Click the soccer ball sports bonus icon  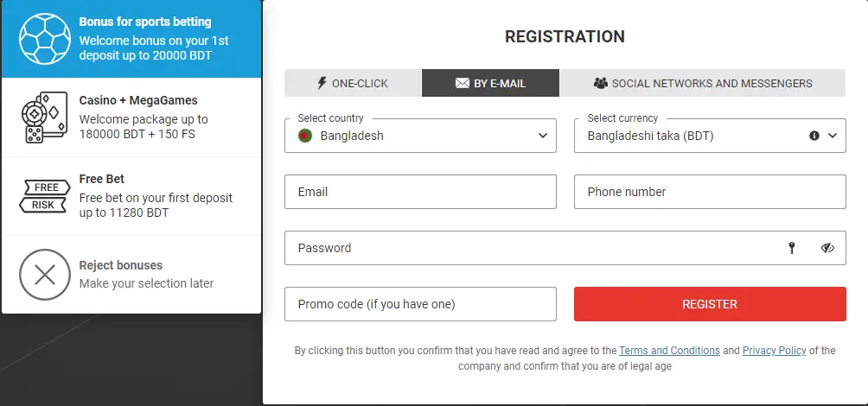44,39
